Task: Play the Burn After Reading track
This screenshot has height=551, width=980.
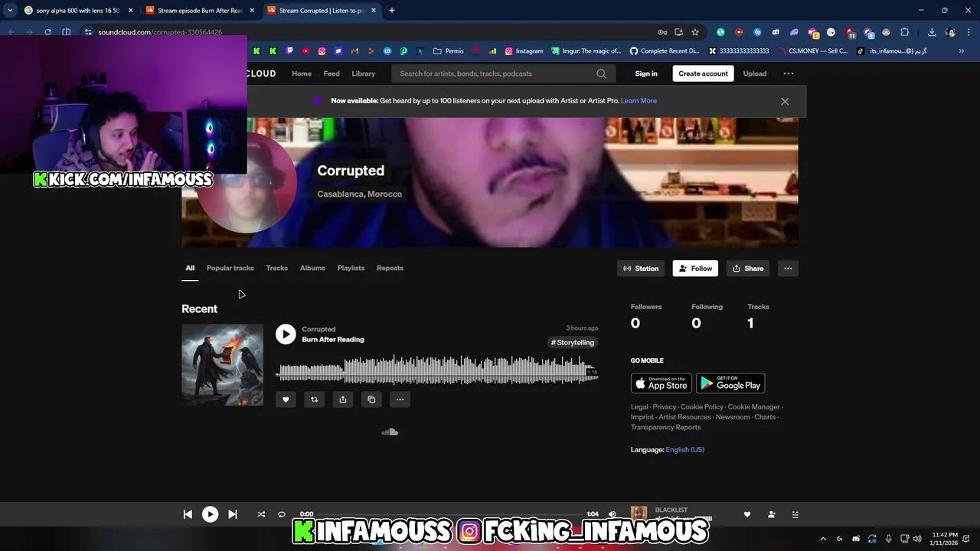Action: (286, 334)
